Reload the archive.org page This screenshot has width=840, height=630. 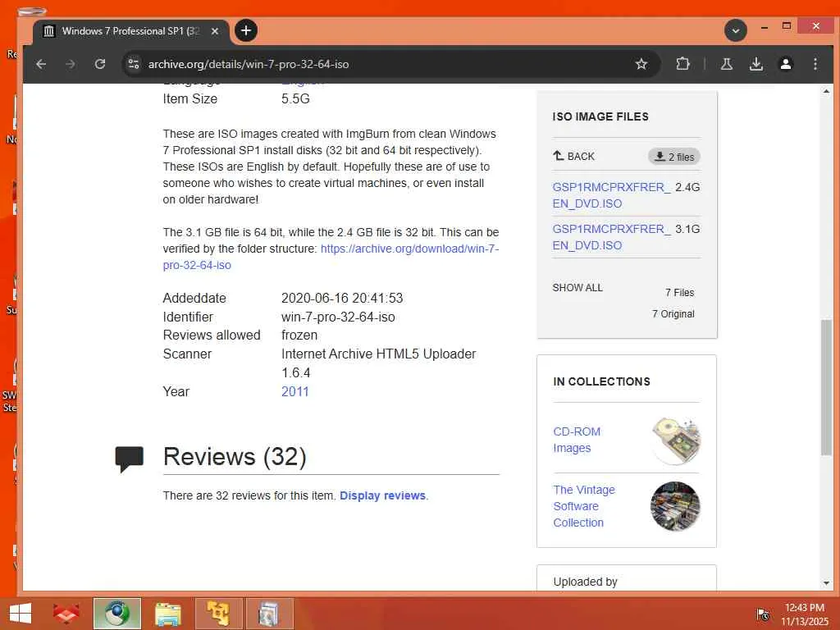pos(99,64)
